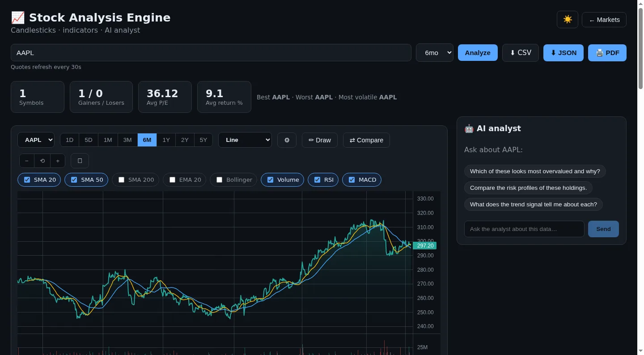Screen dimensions: 644x355
Task: Click the Symbols count card
Action: (x=38, y=97)
